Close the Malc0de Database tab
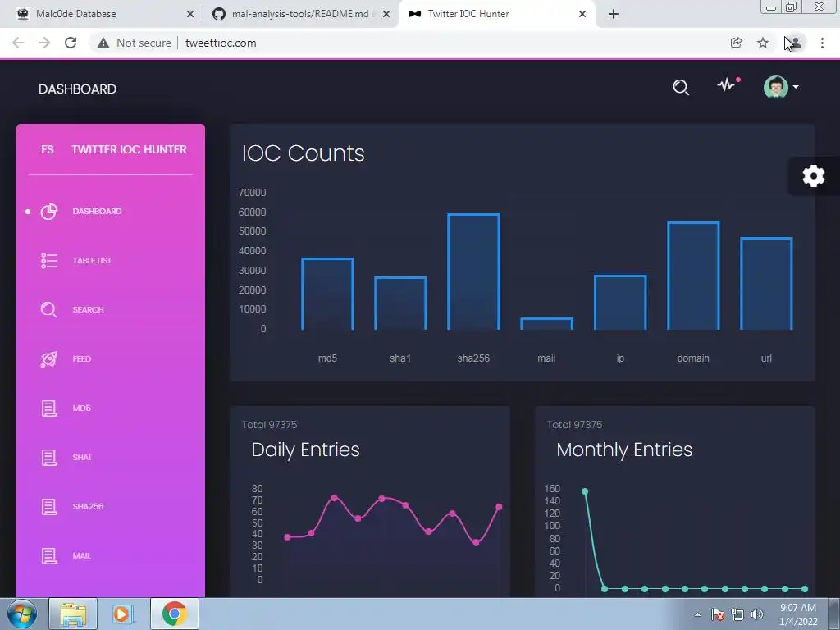This screenshot has width=840, height=630. [x=189, y=14]
